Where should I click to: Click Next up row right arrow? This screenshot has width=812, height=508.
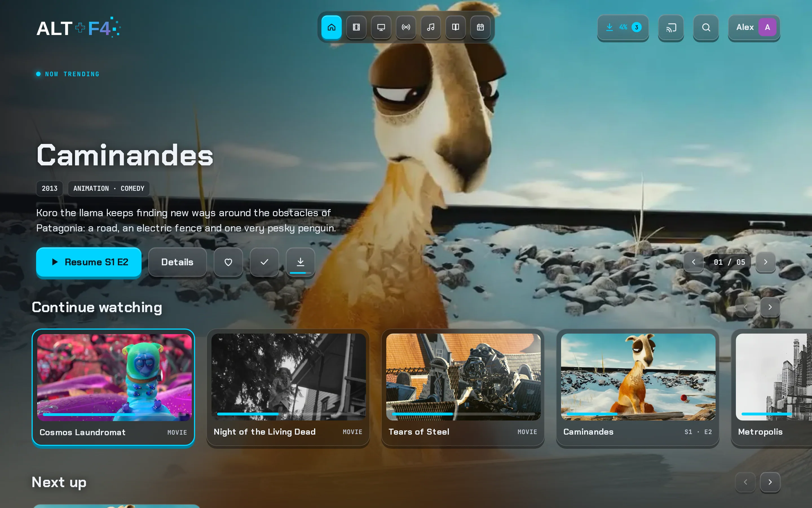[x=770, y=482]
